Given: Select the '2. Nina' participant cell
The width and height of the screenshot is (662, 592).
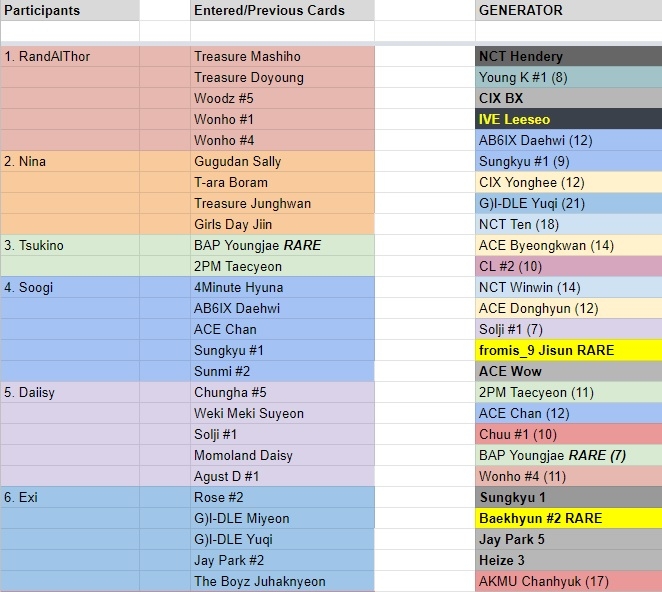Looking at the screenshot, I should pyautogui.click(x=70, y=161).
